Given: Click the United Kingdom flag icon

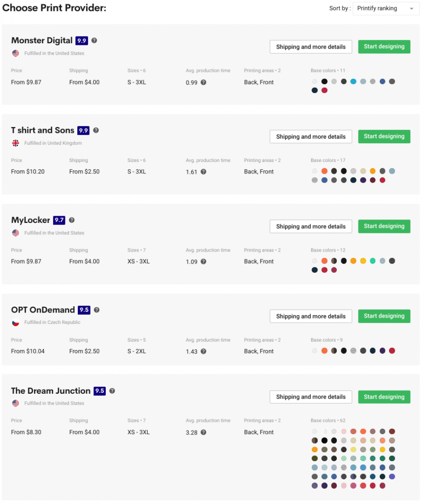Looking at the screenshot, I should 16,143.
